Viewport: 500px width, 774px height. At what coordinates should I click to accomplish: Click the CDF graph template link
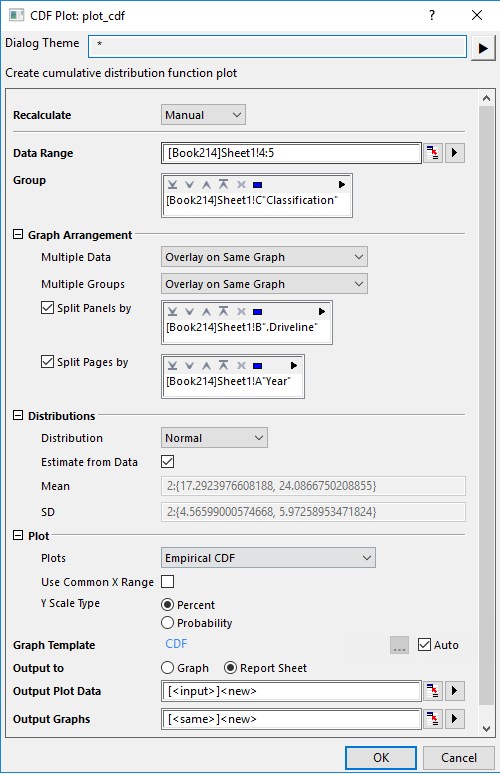[x=176, y=644]
